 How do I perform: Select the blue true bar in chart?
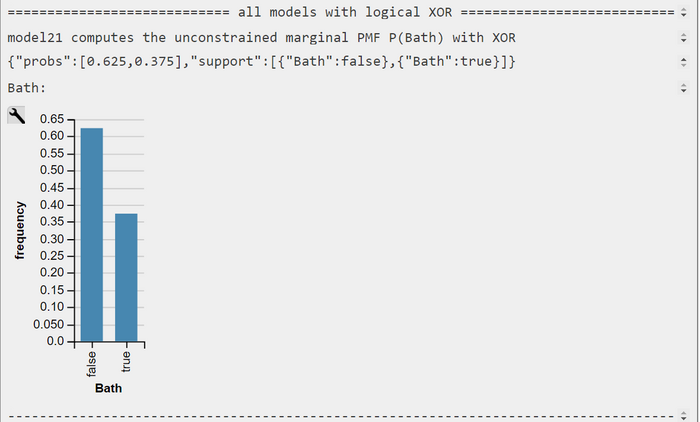pyautogui.click(x=126, y=277)
